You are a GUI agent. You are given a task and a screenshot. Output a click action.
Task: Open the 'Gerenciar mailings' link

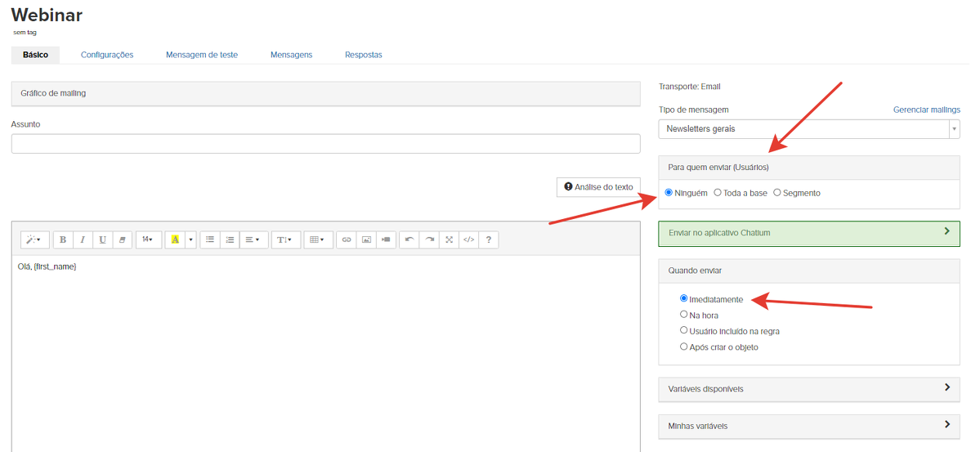pyautogui.click(x=926, y=110)
